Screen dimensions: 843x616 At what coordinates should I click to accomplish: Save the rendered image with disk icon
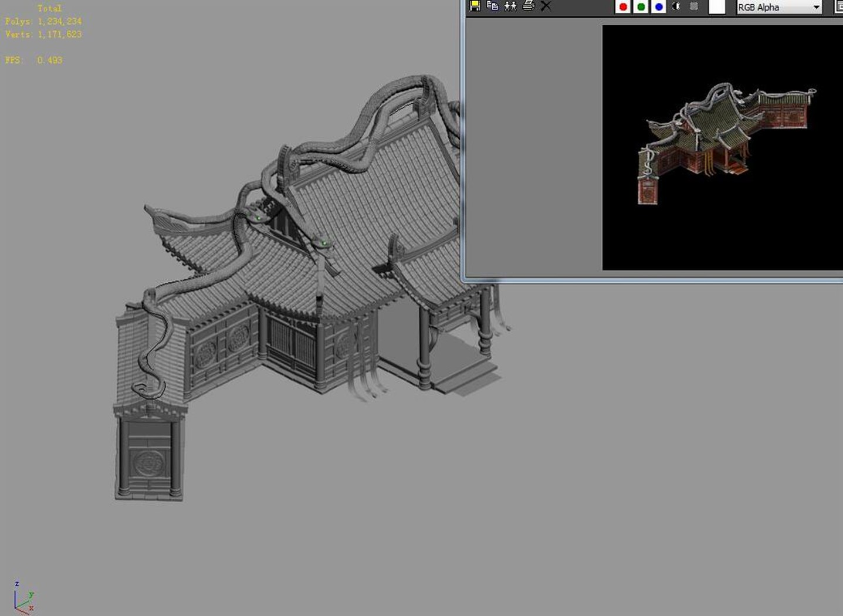tap(475, 6)
